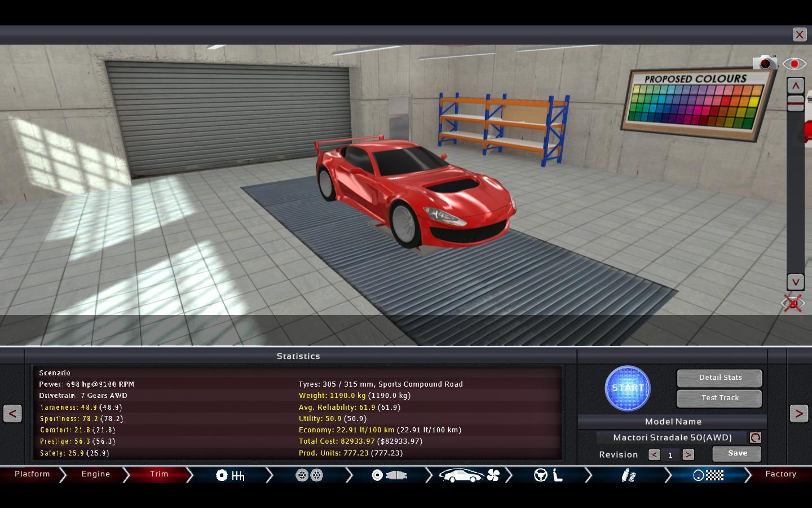Toggle the crossed-out eye hide icon
812x508 pixels.
pos(793,304)
